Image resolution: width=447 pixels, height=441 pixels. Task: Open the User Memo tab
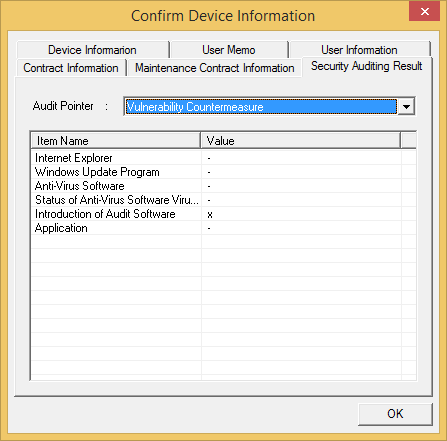[229, 50]
